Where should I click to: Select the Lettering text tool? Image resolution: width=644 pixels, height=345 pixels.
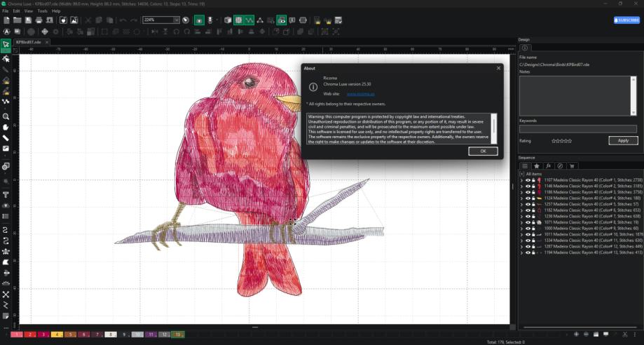pyautogui.click(x=6, y=194)
